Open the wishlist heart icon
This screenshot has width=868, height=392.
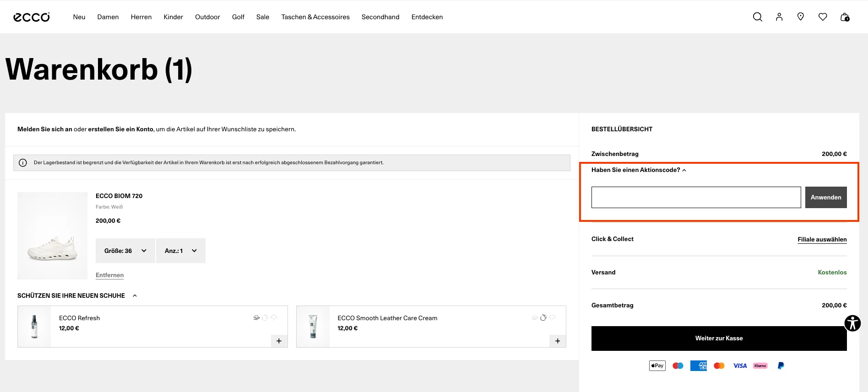(823, 17)
